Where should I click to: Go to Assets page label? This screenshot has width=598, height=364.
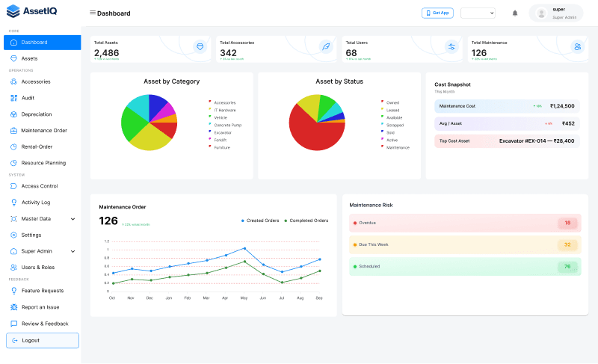29,58
